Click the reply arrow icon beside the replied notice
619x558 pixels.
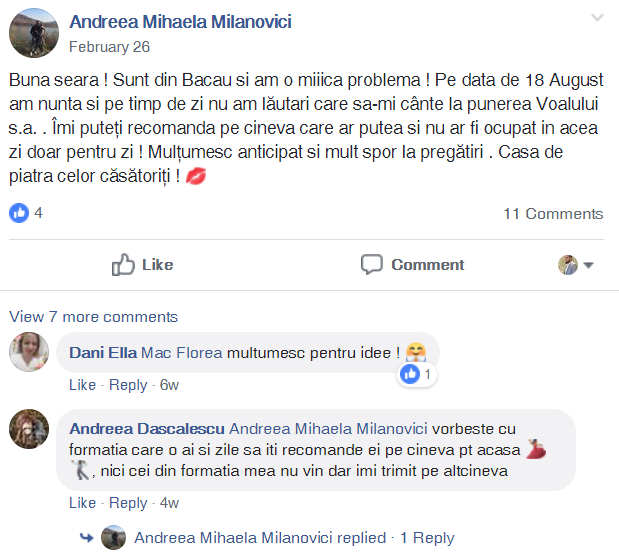click(x=87, y=538)
